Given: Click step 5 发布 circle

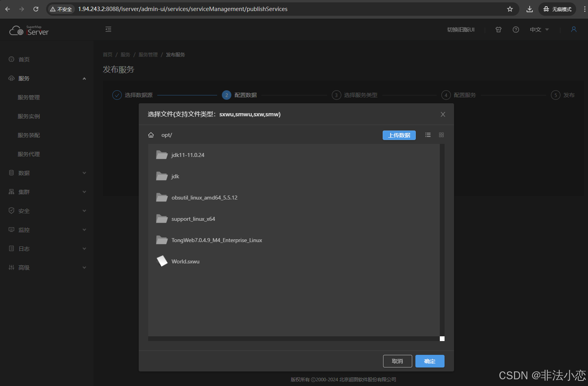Looking at the screenshot, I should click(555, 95).
